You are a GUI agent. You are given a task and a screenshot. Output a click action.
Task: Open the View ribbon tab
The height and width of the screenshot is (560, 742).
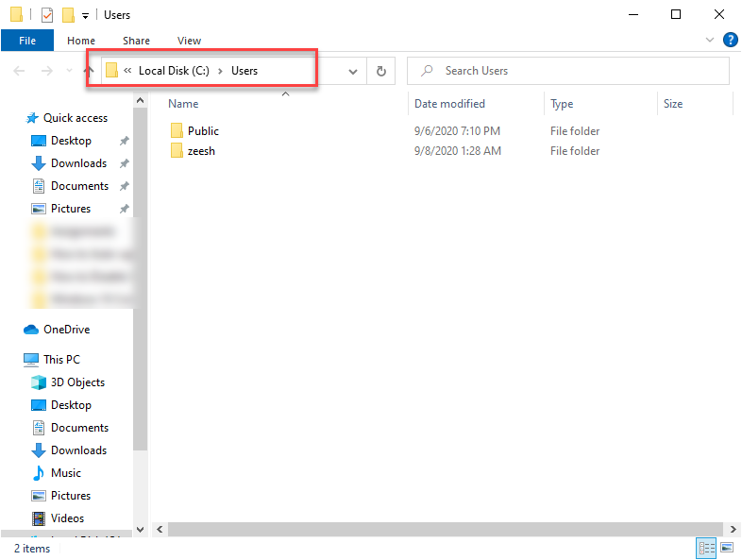(190, 41)
